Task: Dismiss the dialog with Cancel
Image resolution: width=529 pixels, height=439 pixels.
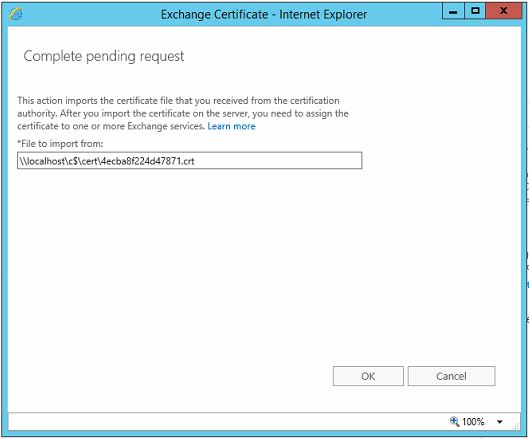Action: [x=451, y=376]
